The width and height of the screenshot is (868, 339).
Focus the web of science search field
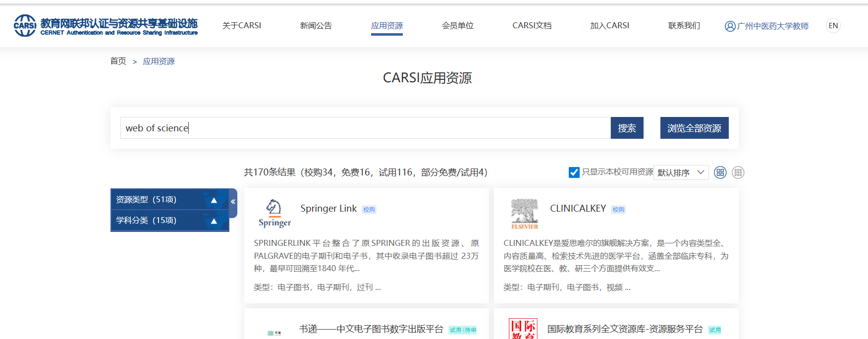click(366, 128)
